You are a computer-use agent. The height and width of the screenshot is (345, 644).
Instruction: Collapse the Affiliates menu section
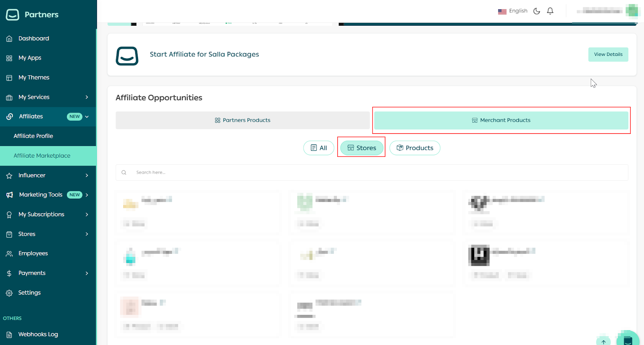(x=87, y=117)
